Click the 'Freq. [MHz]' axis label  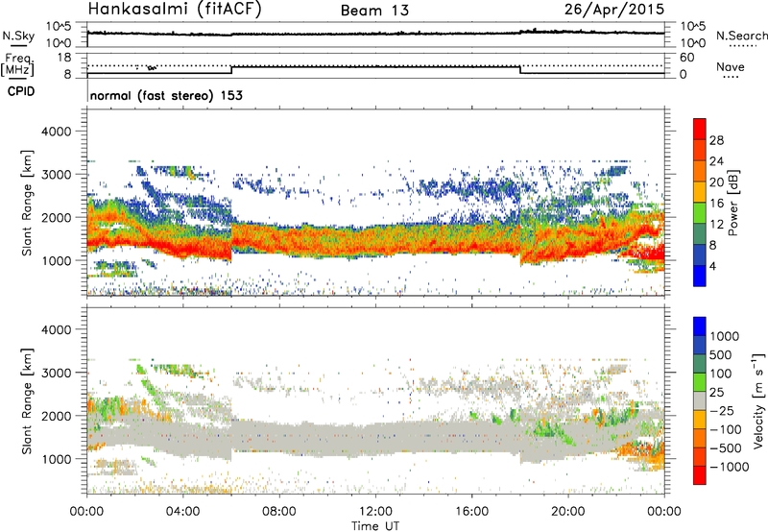[17, 64]
